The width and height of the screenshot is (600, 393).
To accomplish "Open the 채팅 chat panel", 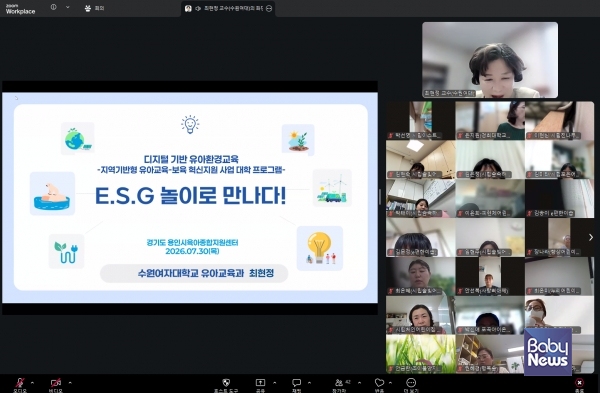I will [x=297, y=384].
